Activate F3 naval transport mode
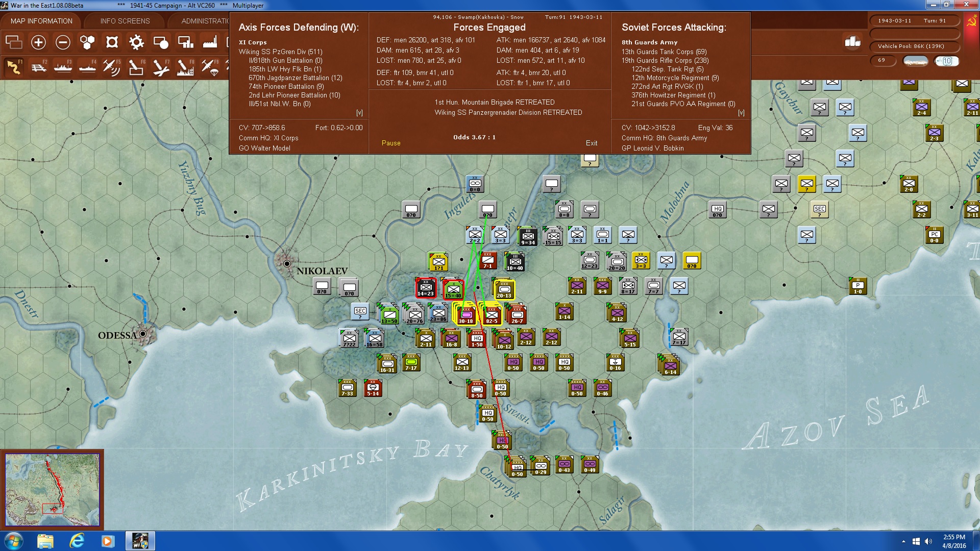Screen dimensions: 980x551 tap(63, 67)
